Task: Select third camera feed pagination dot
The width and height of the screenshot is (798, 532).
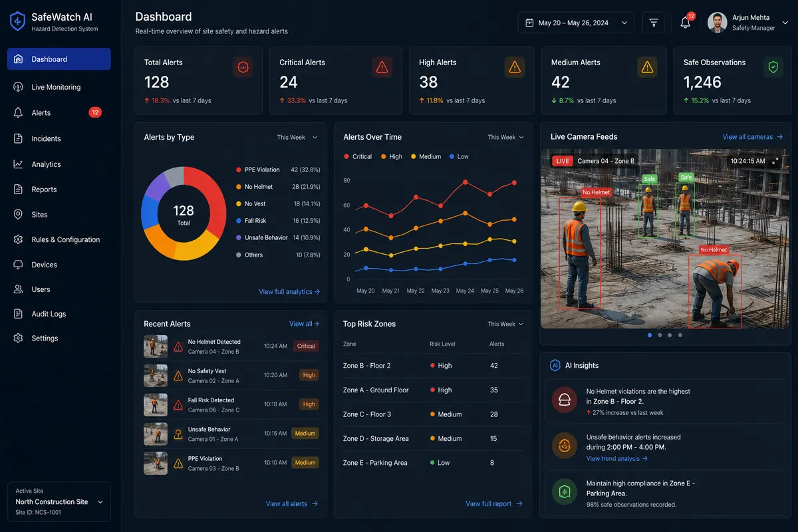Action: pos(670,335)
